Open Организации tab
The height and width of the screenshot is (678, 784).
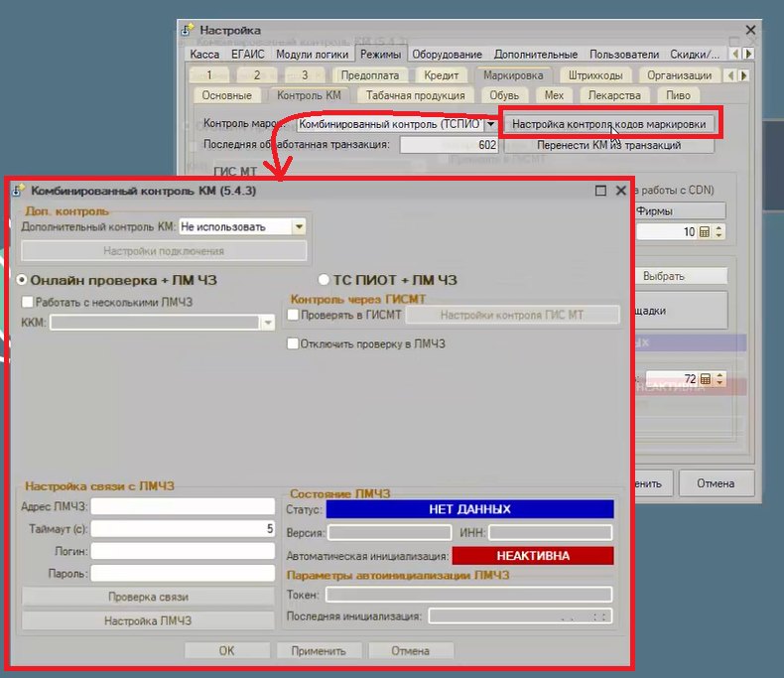tap(679, 75)
